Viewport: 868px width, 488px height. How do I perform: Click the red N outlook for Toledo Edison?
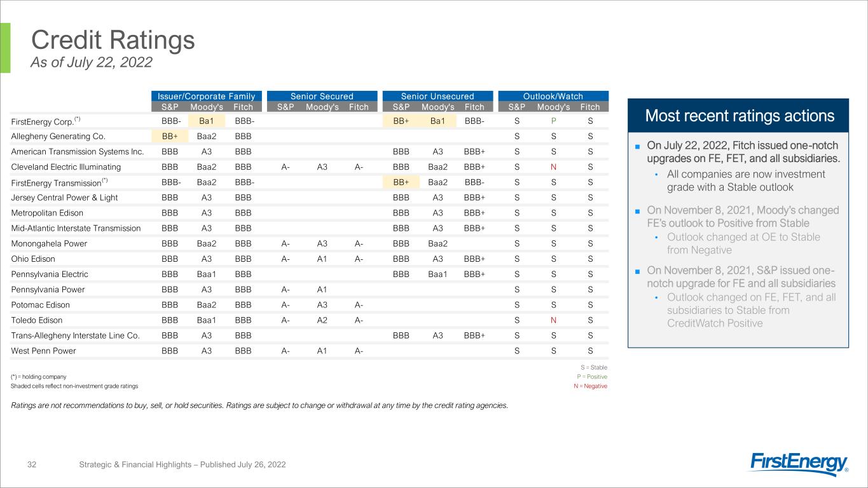click(x=553, y=320)
